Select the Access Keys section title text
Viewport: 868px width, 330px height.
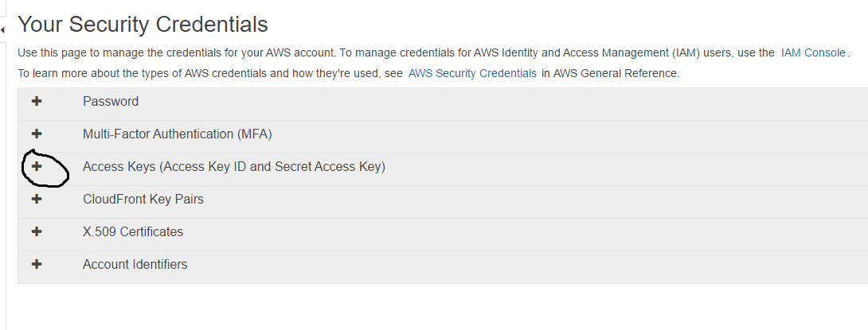click(234, 166)
